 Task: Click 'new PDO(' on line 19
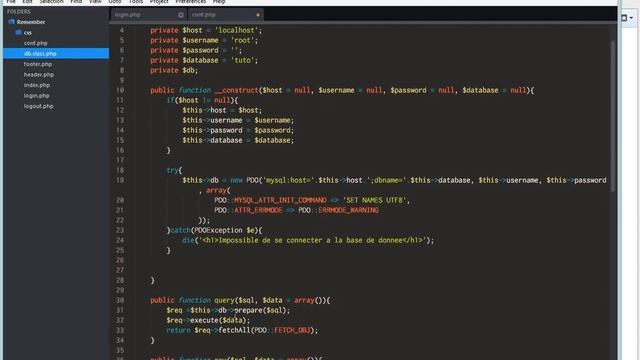246,180
